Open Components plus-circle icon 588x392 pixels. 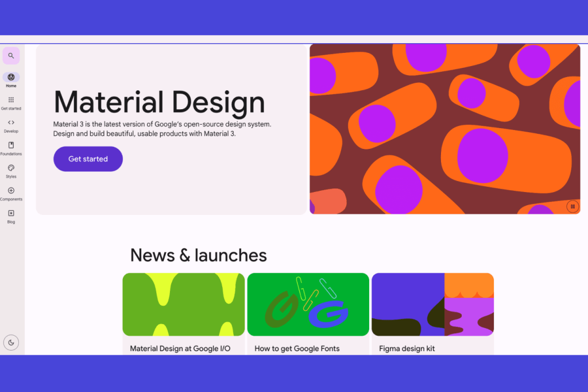click(11, 190)
